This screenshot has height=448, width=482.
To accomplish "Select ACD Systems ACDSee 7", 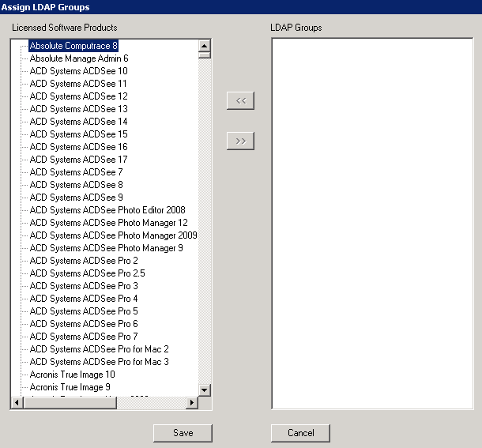I will pos(76,172).
